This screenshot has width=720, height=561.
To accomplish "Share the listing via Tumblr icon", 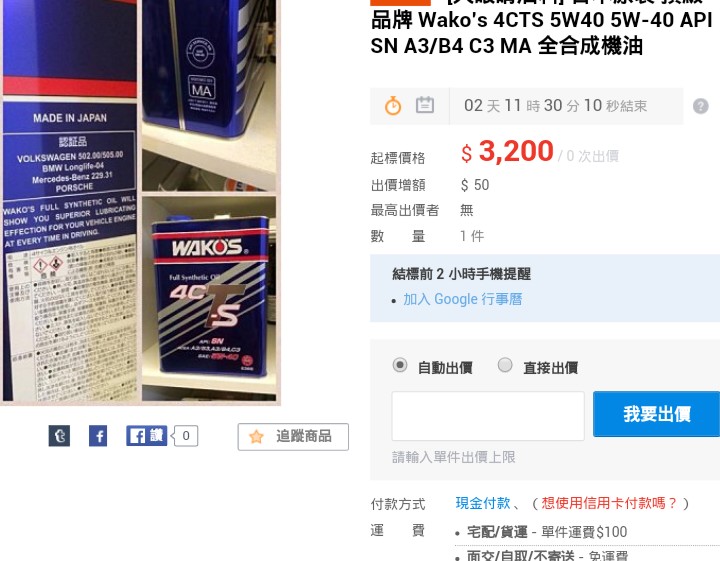I will coord(60,436).
